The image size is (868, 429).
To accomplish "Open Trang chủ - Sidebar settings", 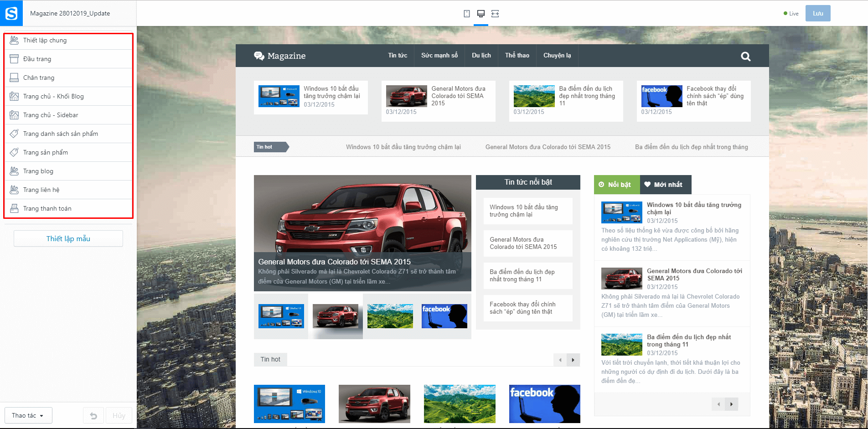I will [x=68, y=115].
